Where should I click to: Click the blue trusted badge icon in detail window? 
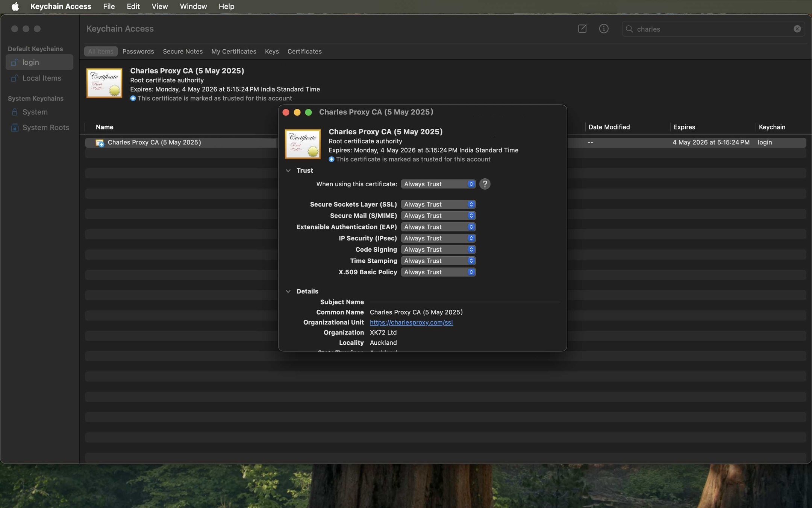(x=331, y=160)
